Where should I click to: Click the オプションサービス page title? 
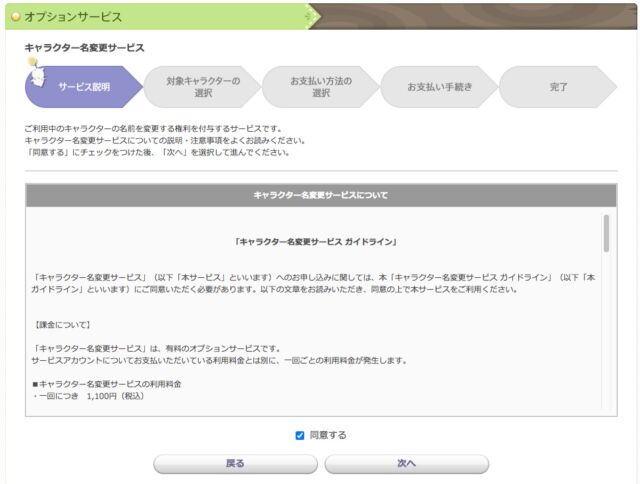click(72, 16)
